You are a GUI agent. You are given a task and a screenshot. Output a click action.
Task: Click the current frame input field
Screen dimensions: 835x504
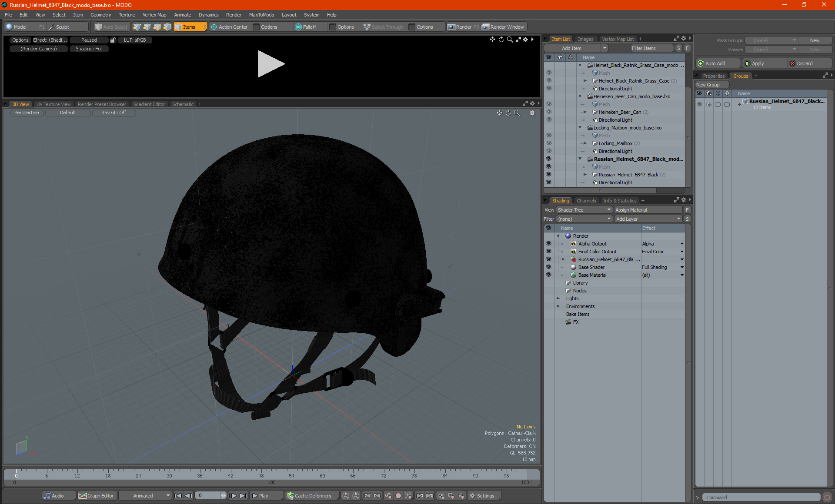pyautogui.click(x=208, y=496)
